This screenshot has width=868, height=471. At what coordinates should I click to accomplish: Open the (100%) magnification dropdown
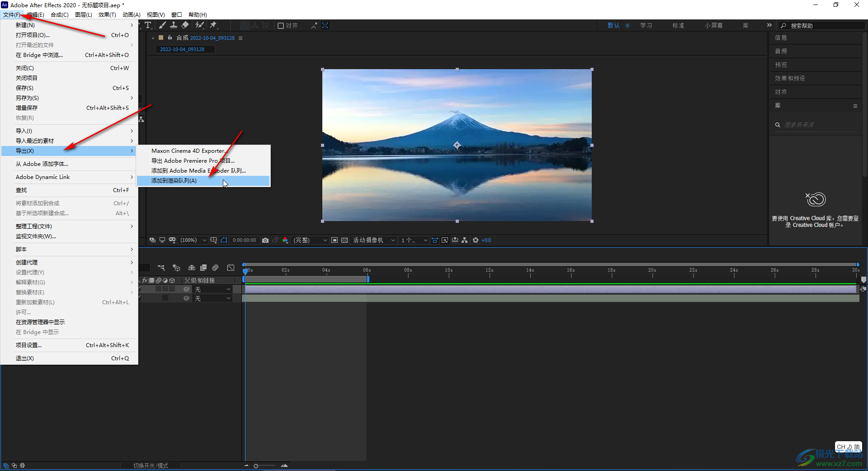tap(193, 240)
